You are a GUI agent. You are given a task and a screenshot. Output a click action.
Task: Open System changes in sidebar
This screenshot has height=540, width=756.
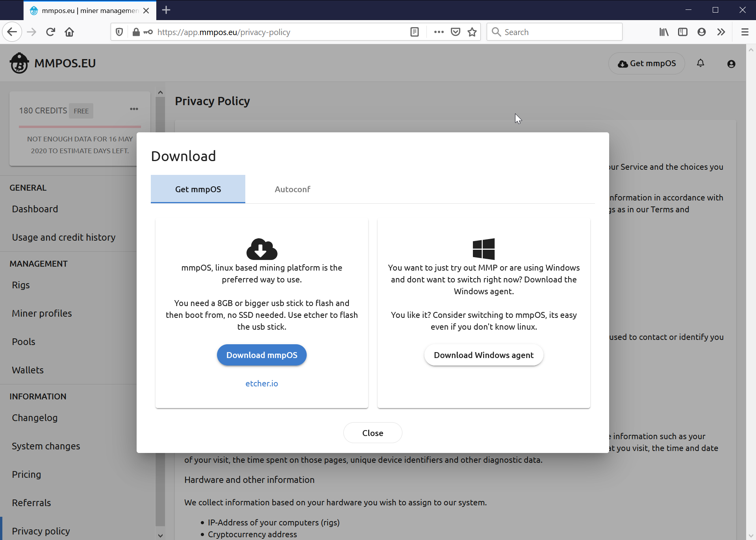(46, 446)
